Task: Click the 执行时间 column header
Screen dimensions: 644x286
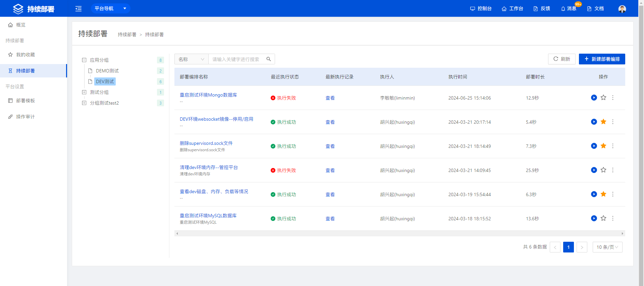Action: pyautogui.click(x=458, y=77)
